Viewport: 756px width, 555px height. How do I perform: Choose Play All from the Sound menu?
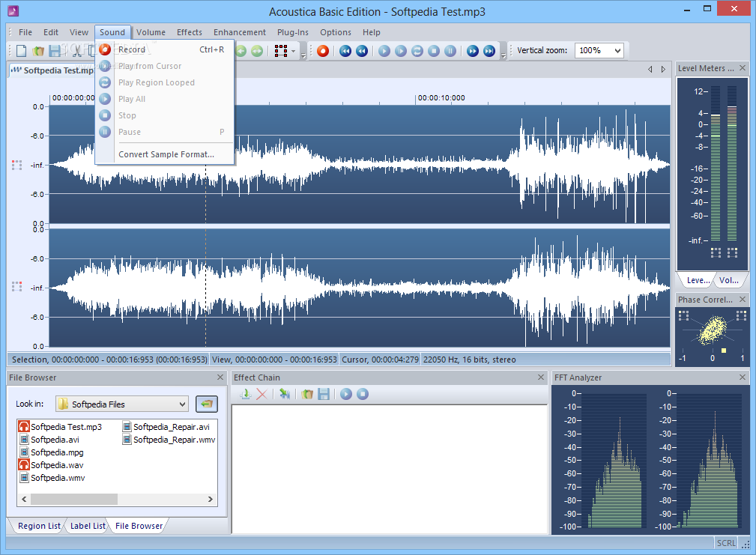tap(166, 99)
